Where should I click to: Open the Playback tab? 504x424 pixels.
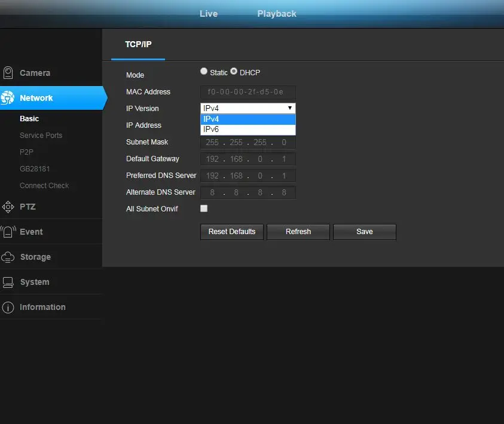[x=277, y=14]
